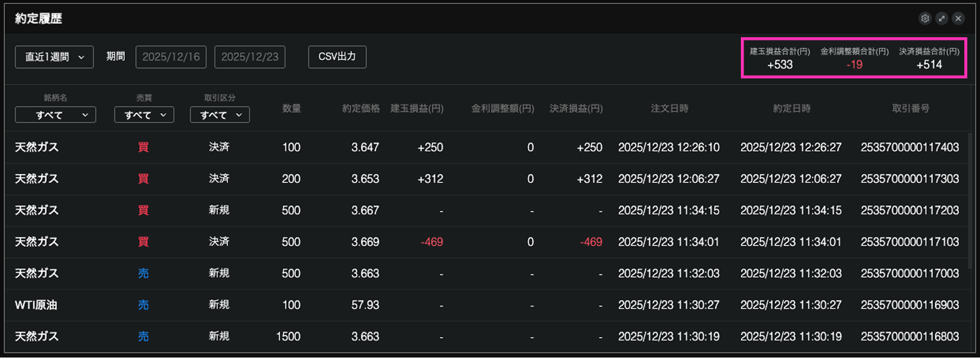Screen dimensions: 980x358
Task: Open the 売買 filter dropdown
Action: coord(144,115)
